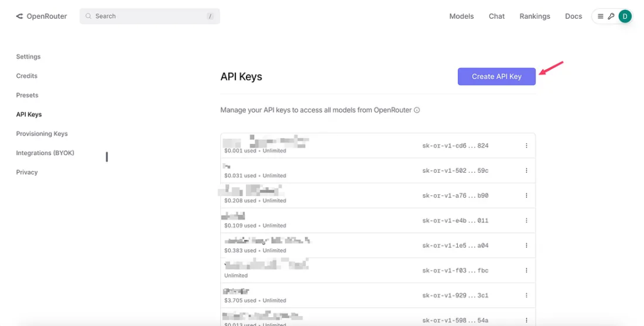Screen dimensions: 644x326
Task: Click key text sk-or-v1-e4b...011
Action: (455, 220)
